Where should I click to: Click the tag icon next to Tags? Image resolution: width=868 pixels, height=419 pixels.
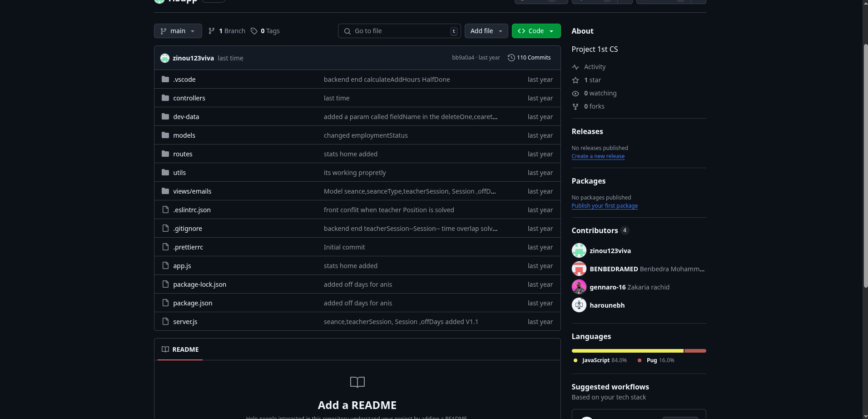tap(254, 31)
